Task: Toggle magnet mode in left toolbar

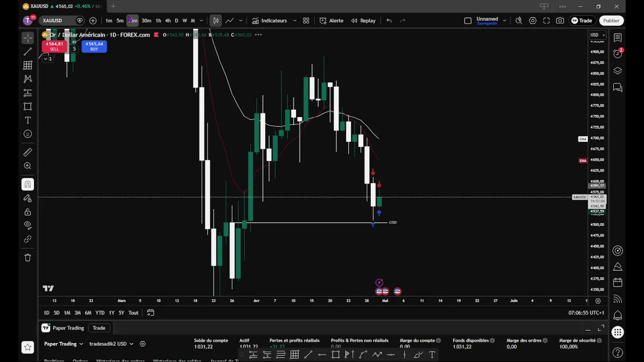Action: point(28,185)
